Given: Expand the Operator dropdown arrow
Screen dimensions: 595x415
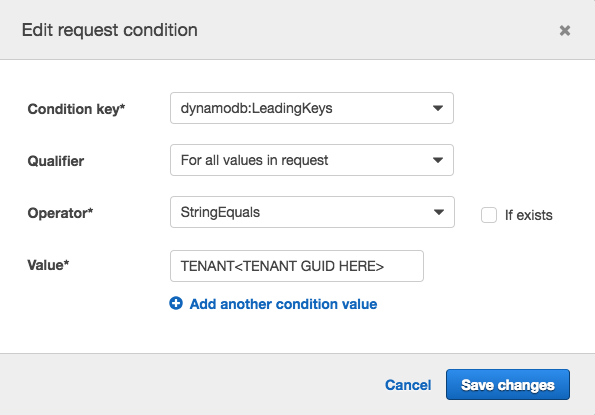Looking at the screenshot, I should 439,212.
